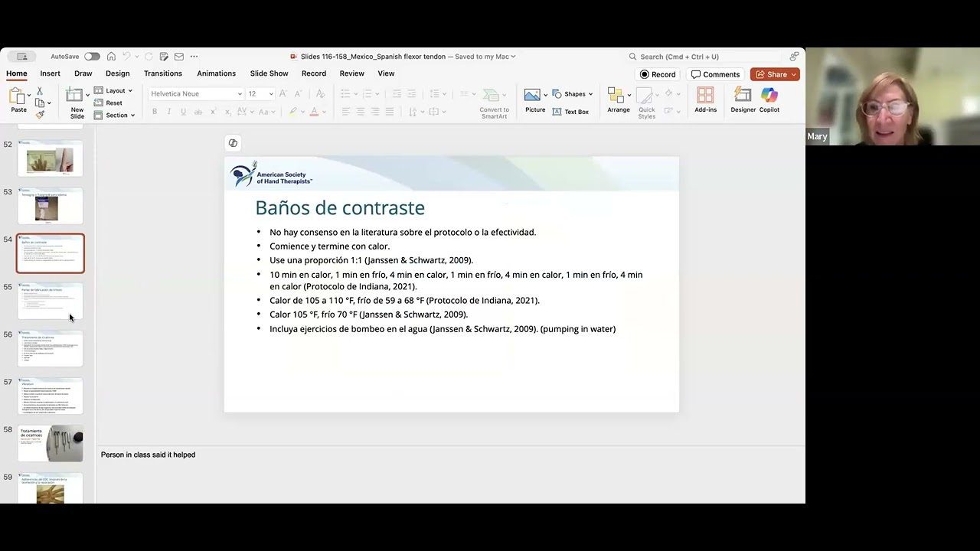Open the Home icon in title bar
Image resolution: width=980 pixels, height=551 pixels.
point(111,57)
